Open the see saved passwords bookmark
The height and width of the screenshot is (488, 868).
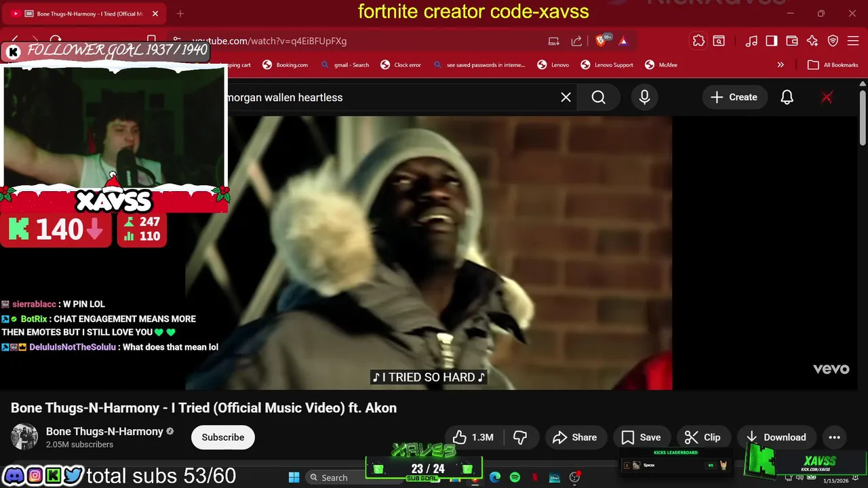coord(479,65)
